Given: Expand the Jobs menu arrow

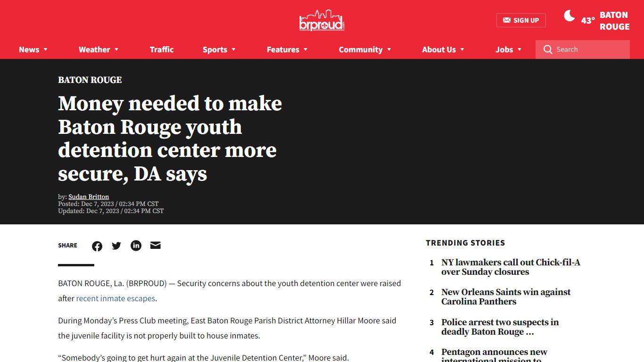Looking at the screenshot, I should pos(520,49).
